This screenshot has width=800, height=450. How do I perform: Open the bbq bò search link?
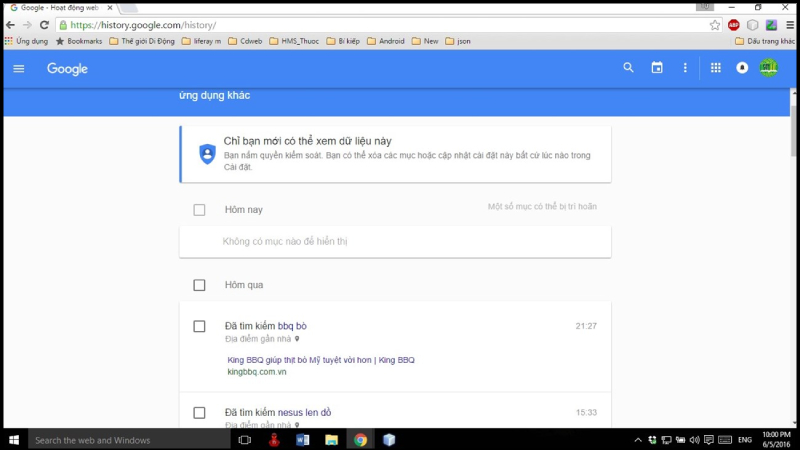[x=292, y=326]
